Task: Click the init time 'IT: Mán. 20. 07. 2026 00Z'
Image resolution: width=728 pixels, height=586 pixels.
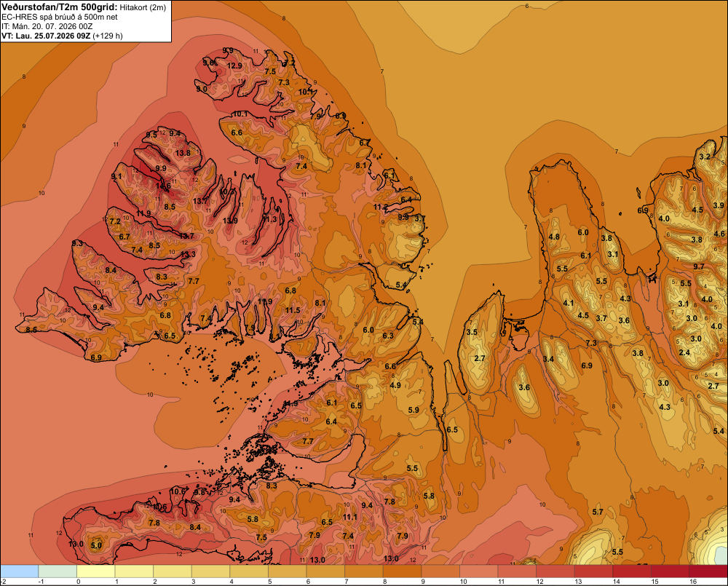Action: pyautogui.click(x=47, y=26)
